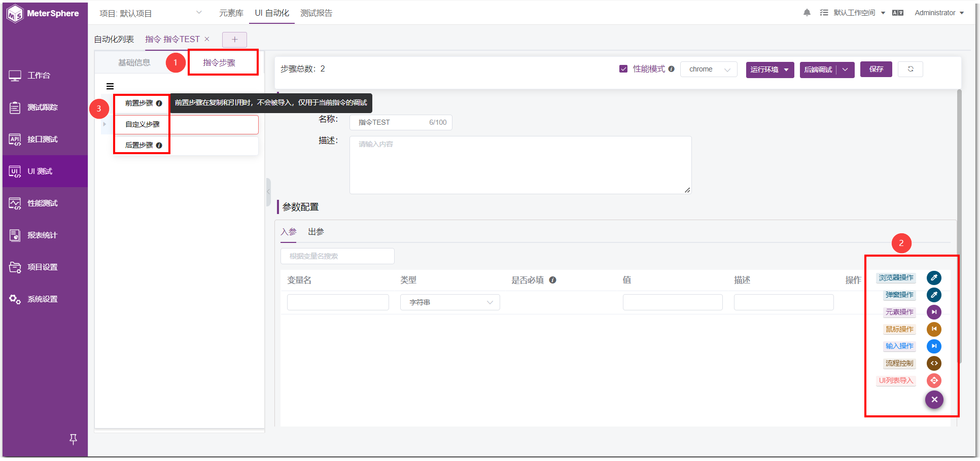
Task: Expand the 运行环境 dropdown button
Action: (x=770, y=70)
